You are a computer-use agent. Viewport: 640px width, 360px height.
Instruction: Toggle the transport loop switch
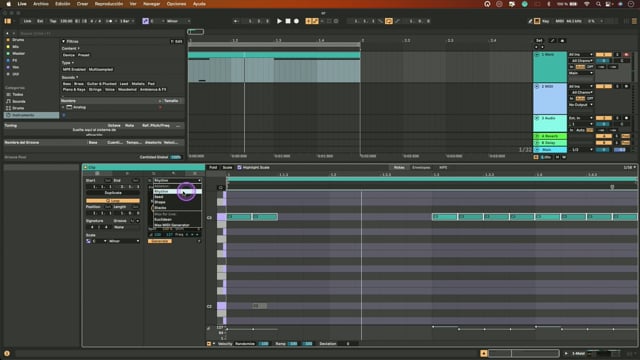389,21
